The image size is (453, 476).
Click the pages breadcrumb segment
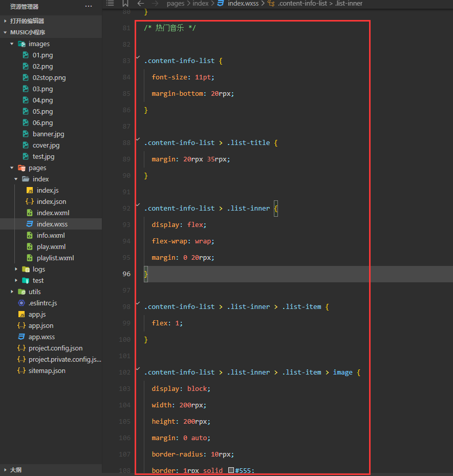(x=175, y=4)
